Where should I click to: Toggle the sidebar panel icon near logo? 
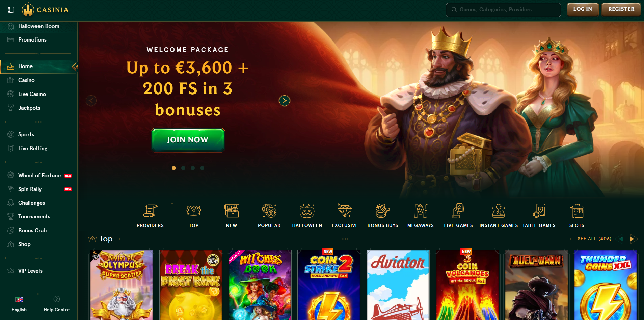(11, 10)
